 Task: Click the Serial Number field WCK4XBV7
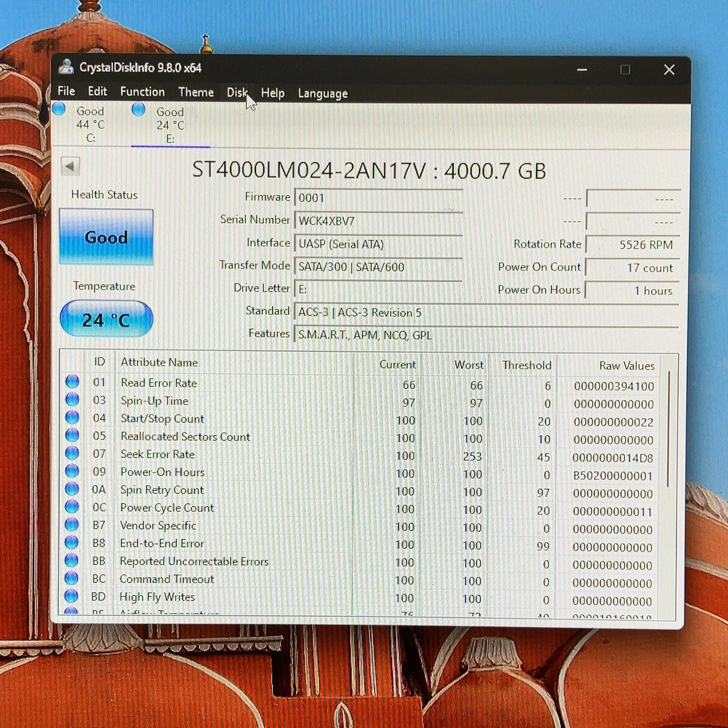click(x=378, y=221)
